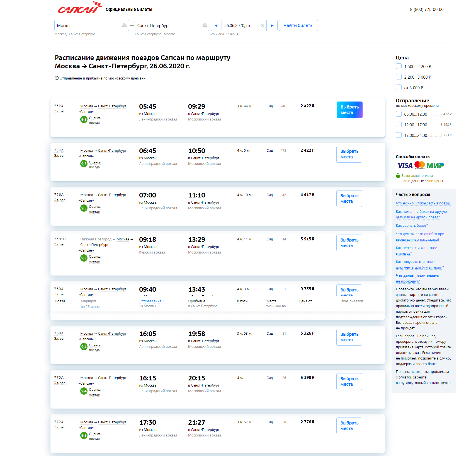
Task: Clear the date with the X icon
Action: coord(262,25)
